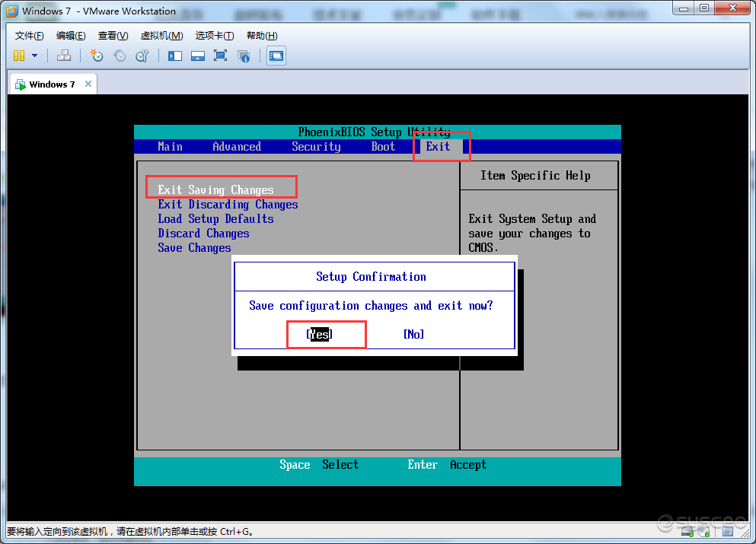Send Ctrl+Alt+Del using the keyboard icon
The height and width of the screenshot is (544, 756).
64,56
